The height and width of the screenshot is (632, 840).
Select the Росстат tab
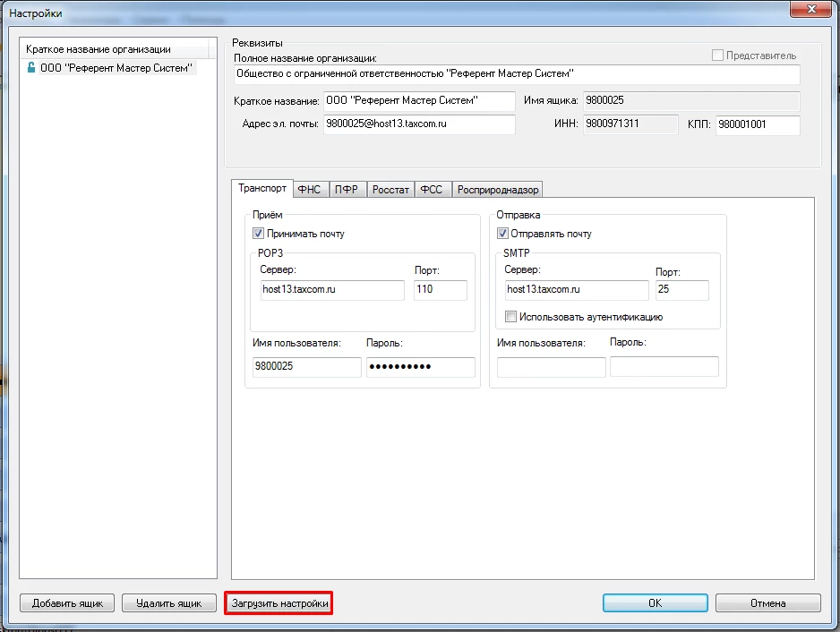[390, 190]
